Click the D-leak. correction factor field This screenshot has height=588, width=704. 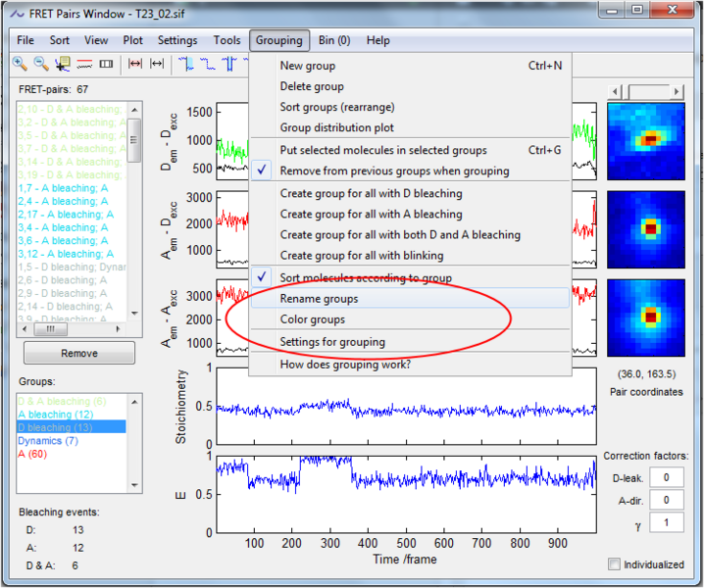[x=667, y=477]
